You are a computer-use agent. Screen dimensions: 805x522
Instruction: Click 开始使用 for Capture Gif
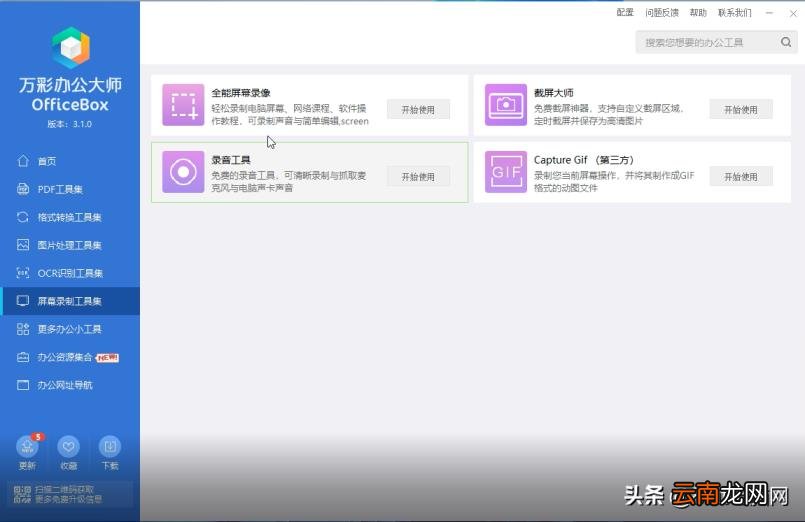coord(741,177)
